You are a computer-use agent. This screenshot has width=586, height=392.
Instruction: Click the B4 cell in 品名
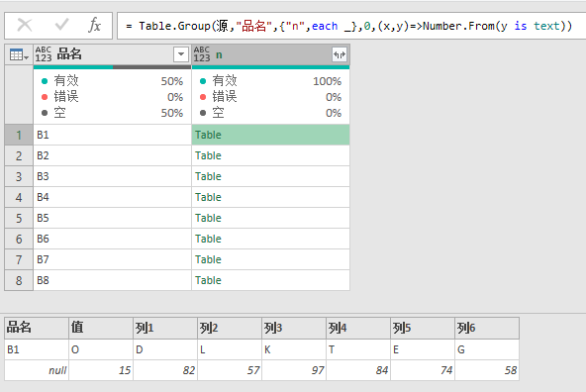point(112,197)
